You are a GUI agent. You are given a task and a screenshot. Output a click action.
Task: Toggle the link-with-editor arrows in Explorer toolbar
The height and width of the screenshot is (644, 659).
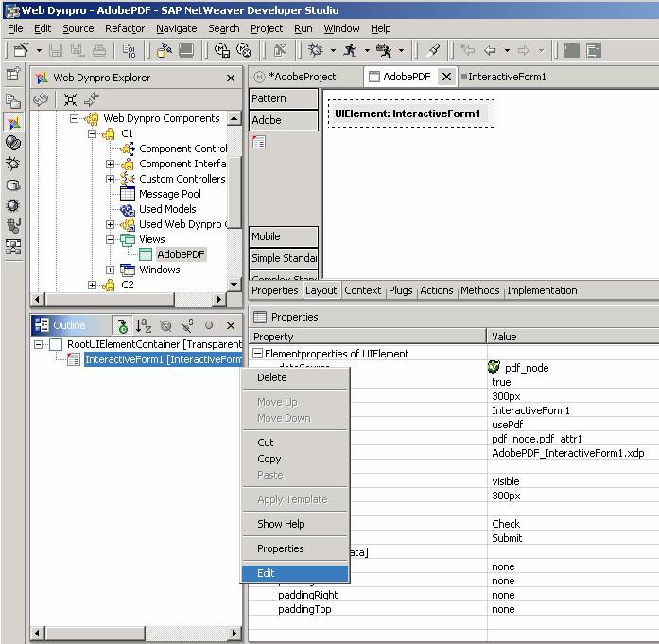click(92, 99)
